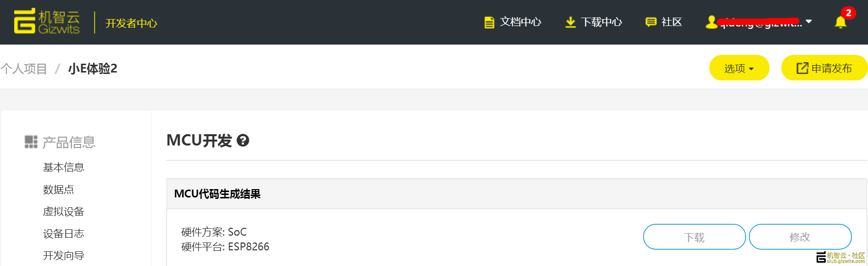
Task: Click the 申请发布 button
Action: tap(824, 68)
